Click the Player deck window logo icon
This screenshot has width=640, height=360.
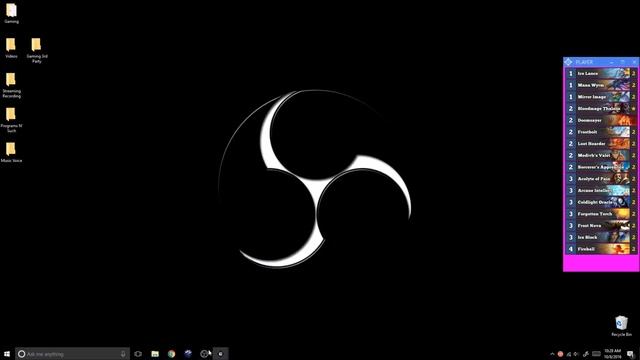(569, 62)
